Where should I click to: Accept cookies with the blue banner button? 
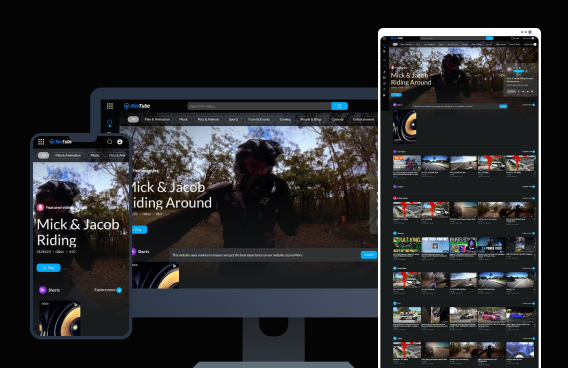point(368,255)
